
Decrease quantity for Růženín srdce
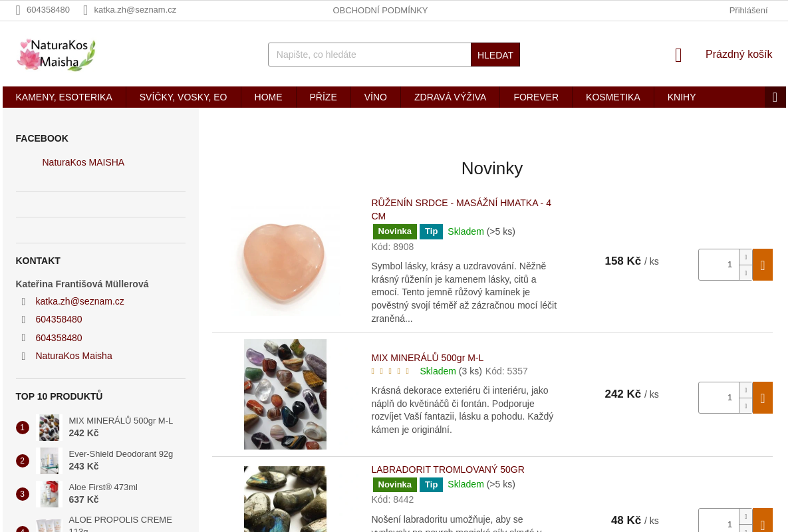pyautogui.click(x=745, y=273)
